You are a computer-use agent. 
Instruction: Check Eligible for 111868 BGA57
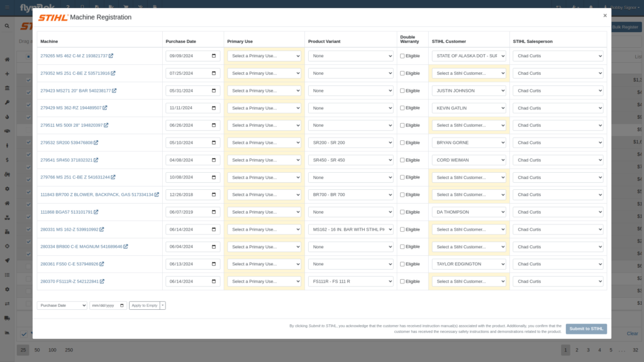(x=402, y=212)
